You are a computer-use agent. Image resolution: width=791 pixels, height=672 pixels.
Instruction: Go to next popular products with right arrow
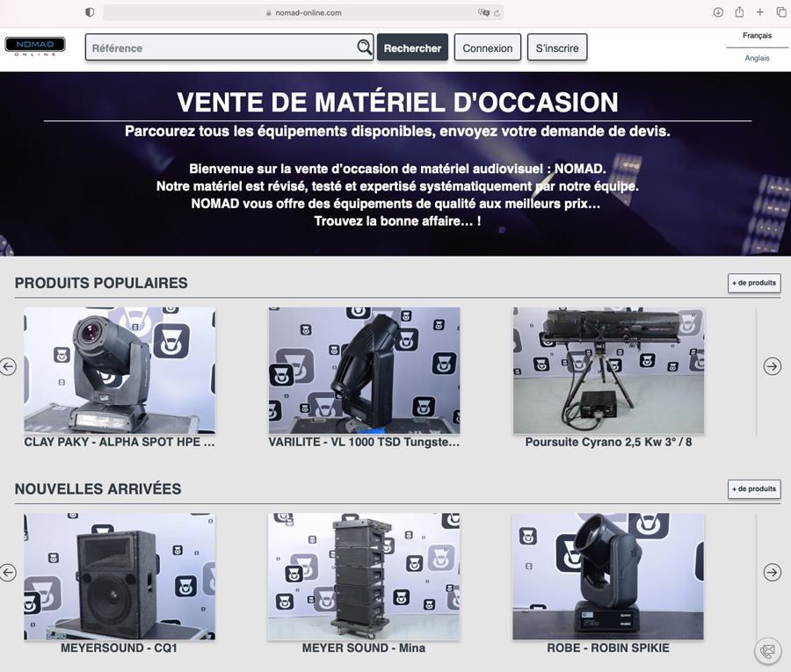click(772, 366)
